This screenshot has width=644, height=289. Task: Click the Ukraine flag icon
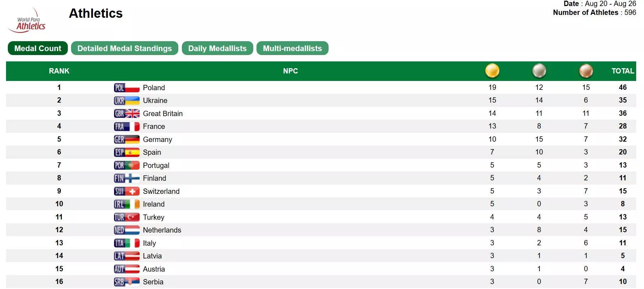click(x=126, y=100)
